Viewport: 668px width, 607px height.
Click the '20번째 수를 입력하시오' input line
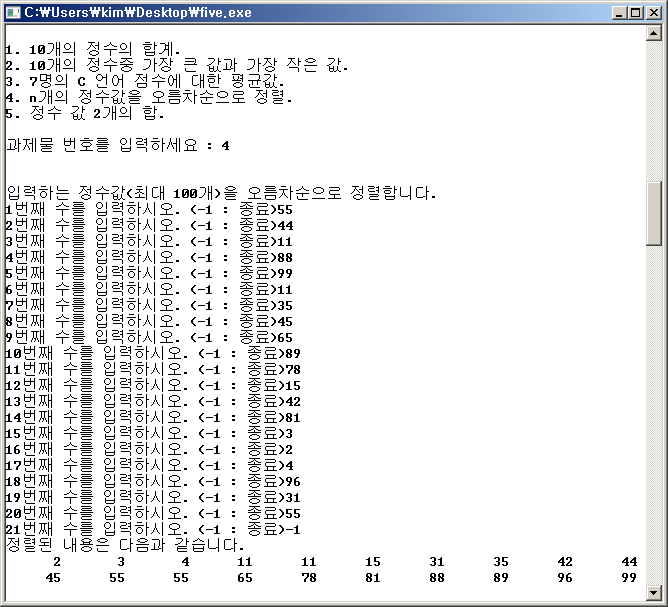click(153, 514)
